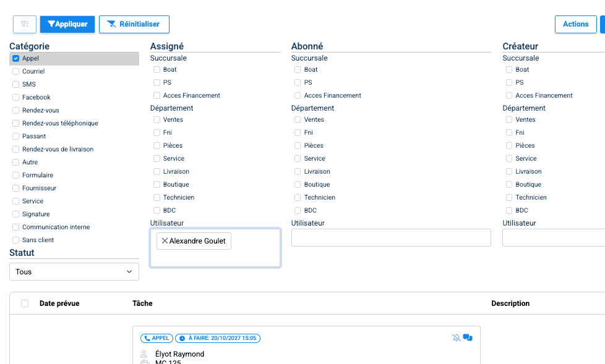Click the Tâche column header
605x364 pixels.
(142, 303)
